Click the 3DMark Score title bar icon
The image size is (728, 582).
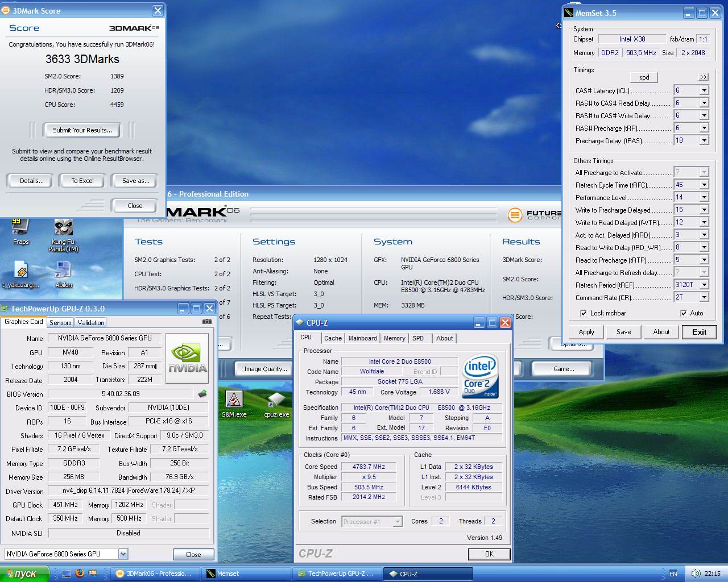coord(6,10)
